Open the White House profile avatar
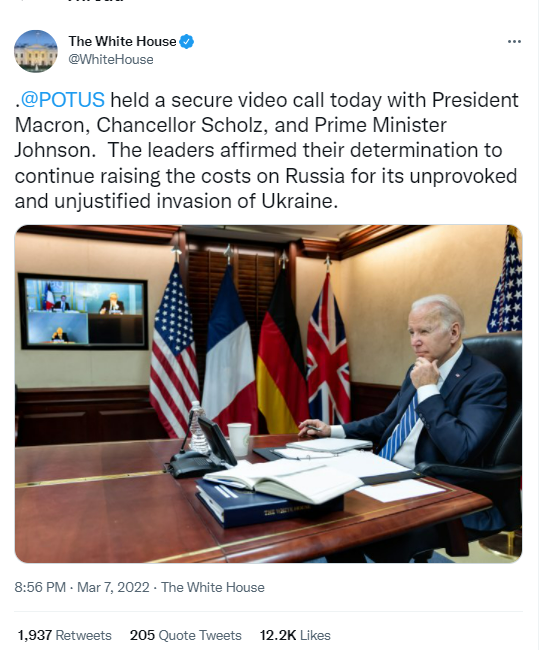This screenshot has height=650, width=540. pyautogui.click(x=36, y=51)
